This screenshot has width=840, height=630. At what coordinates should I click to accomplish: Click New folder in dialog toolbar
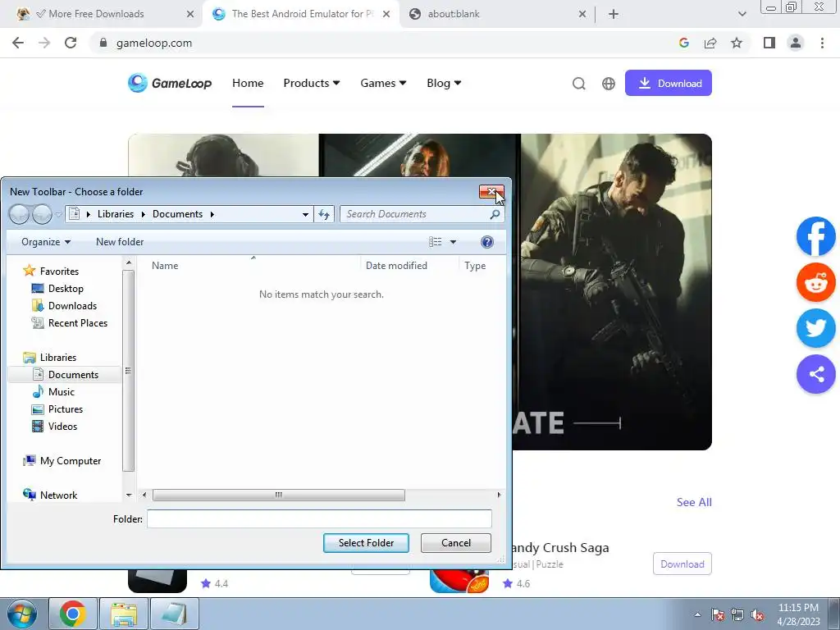coord(120,242)
